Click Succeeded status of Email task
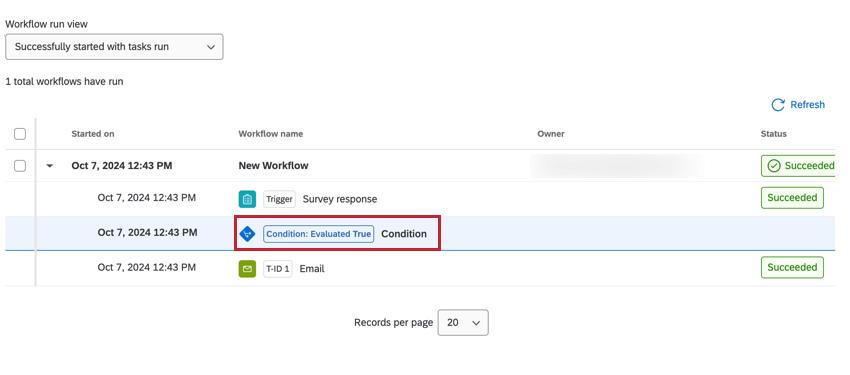The width and height of the screenshot is (850, 375). coord(792,267)
